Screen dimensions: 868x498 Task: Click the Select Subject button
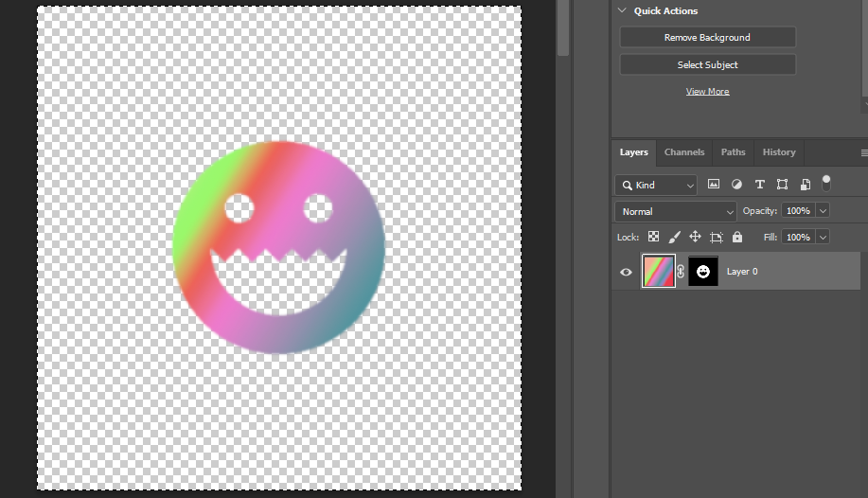coord(707,64)
